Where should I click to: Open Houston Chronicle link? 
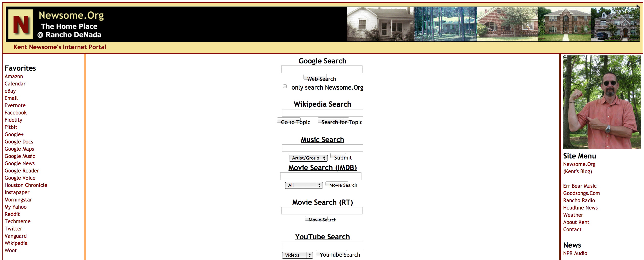point(26,185)
